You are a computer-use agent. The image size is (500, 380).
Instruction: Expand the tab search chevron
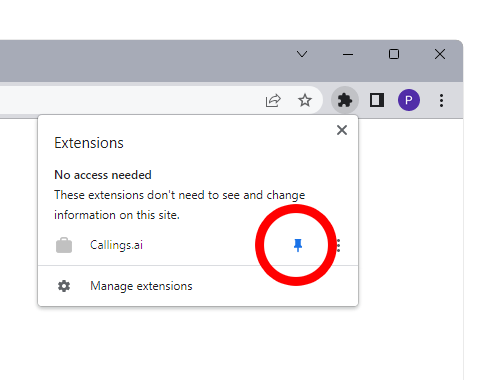pos(302,54)
